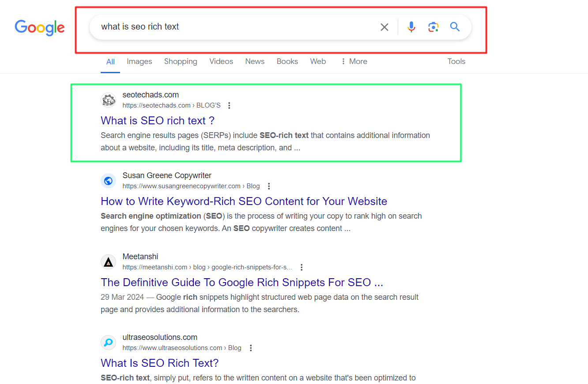The image size is (588, 384).
Task: Click the seotechads.com favicon
Action: (x=108, y=100)
